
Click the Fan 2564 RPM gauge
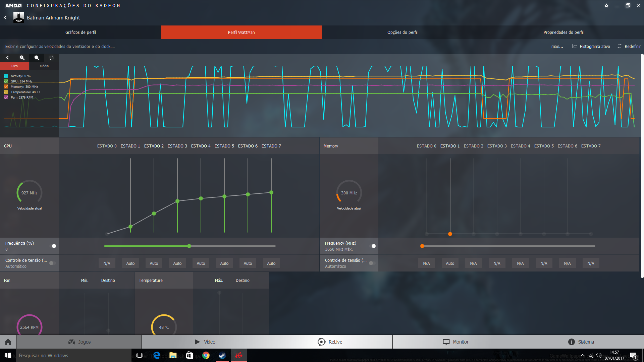[30, 325]
